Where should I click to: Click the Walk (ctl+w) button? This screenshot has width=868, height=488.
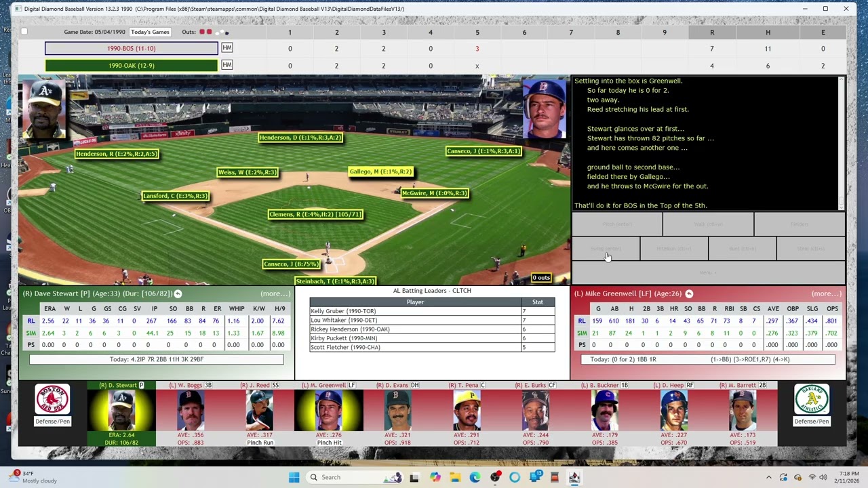[708, 224]
